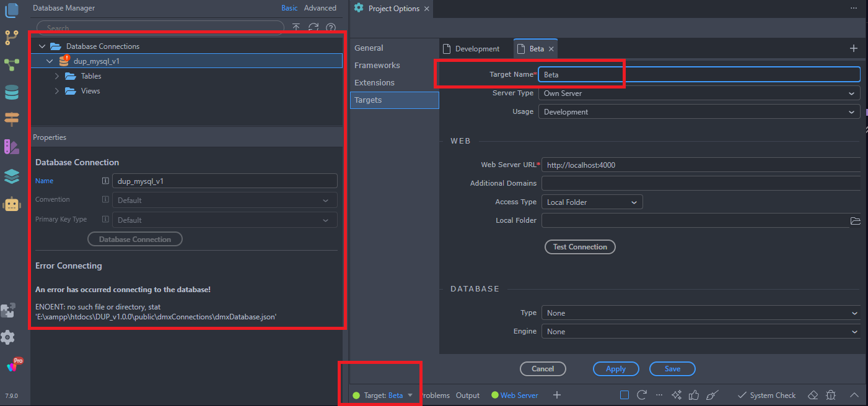This screenshot has width=868, height=406.
Task: Click the restart circular arrow in bottom bar
Action: (642, 395)
